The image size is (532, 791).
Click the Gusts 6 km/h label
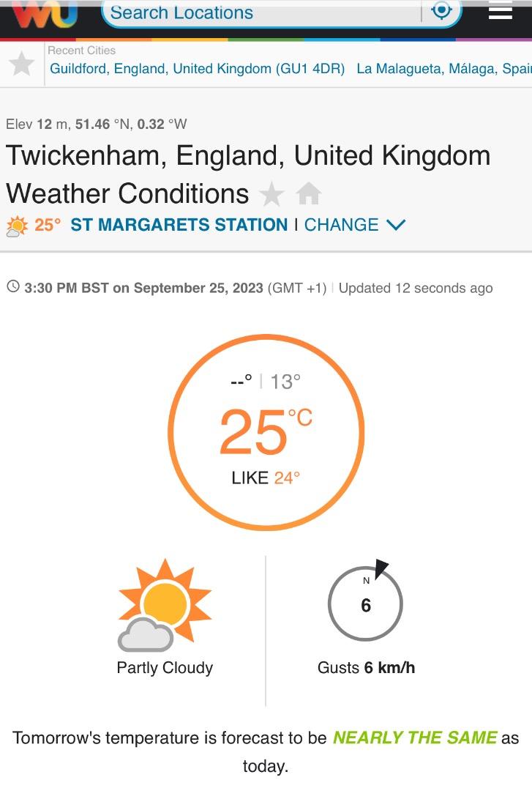point(366,667)
